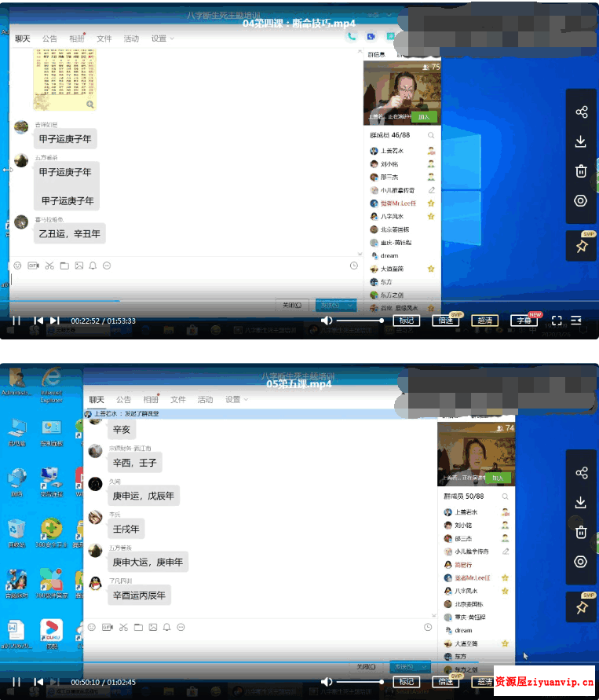This screenshot has width=599, height=700.
Task: Click SVIP pin icon beside 05第五课 video
Action: pyautogui.click(x=582, y=607)
